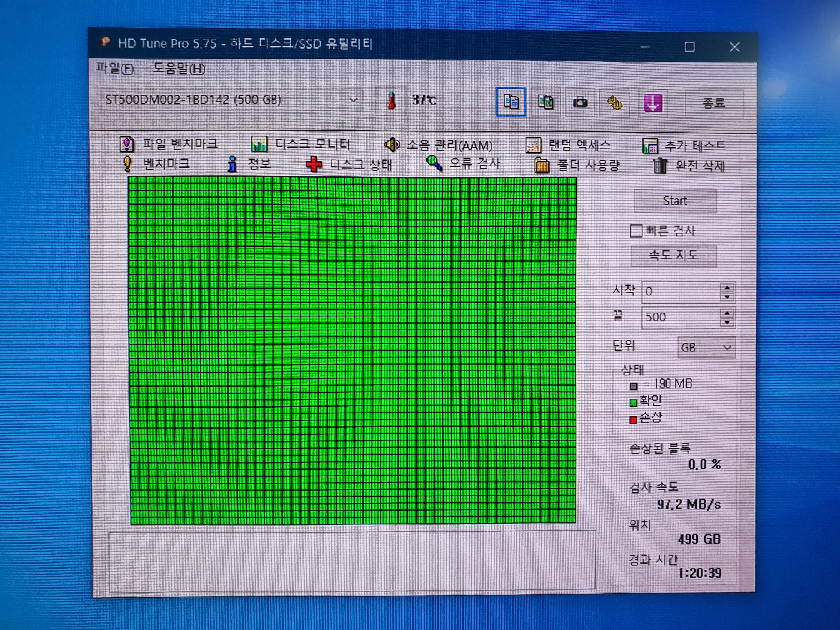Click the 끝 value input field

681,317
